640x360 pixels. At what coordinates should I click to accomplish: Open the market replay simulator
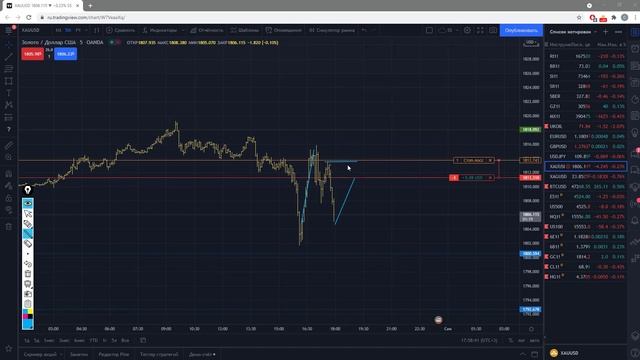pos(332,30)
